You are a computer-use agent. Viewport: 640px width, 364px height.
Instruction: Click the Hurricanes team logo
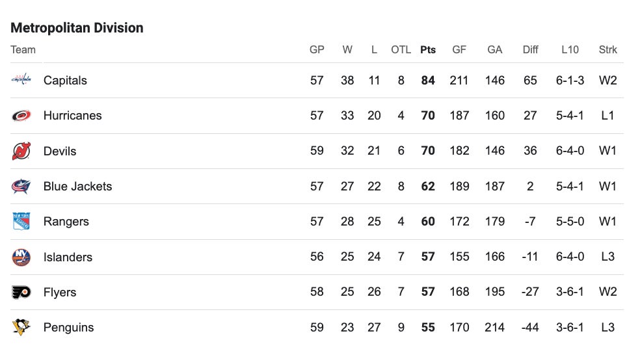pos(21,116)
